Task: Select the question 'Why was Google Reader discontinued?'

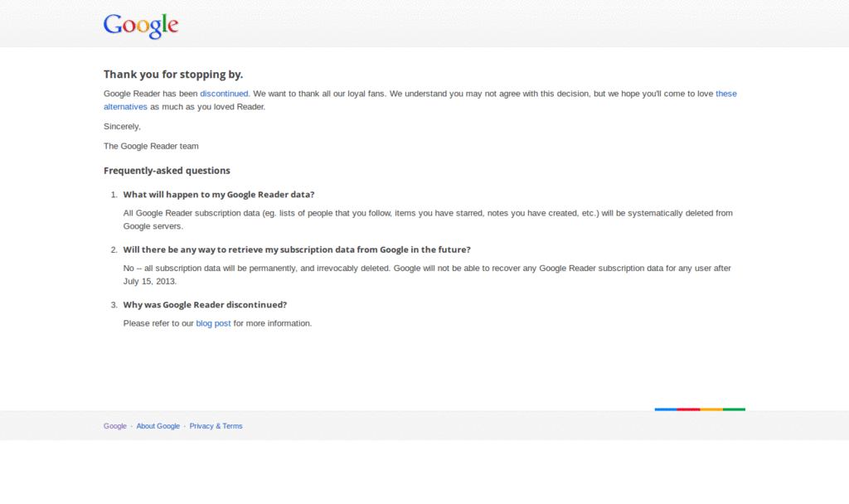Action: 204,304
